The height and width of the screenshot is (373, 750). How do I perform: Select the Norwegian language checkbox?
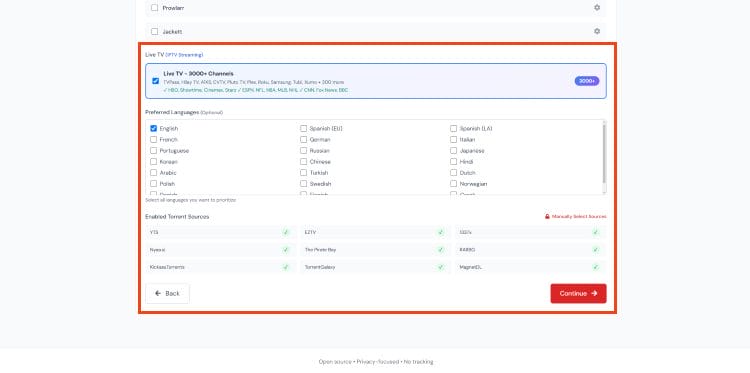[x=453, y=184]
